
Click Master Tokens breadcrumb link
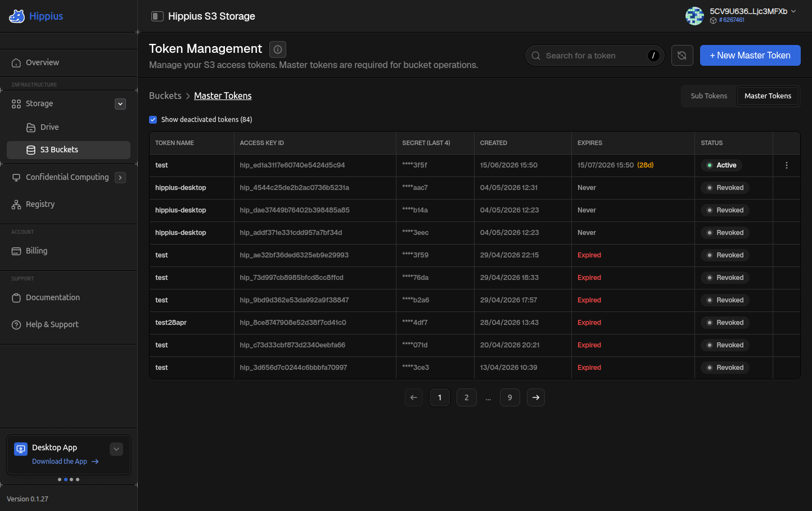223,96
